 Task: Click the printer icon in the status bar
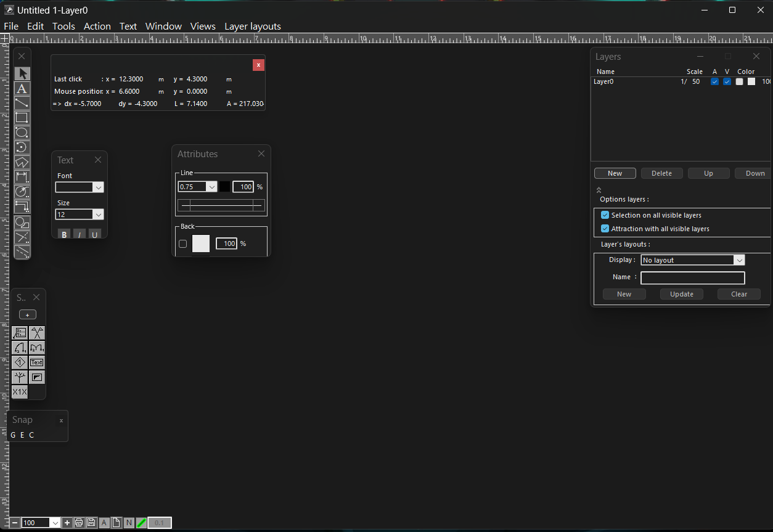coord(79,522)
